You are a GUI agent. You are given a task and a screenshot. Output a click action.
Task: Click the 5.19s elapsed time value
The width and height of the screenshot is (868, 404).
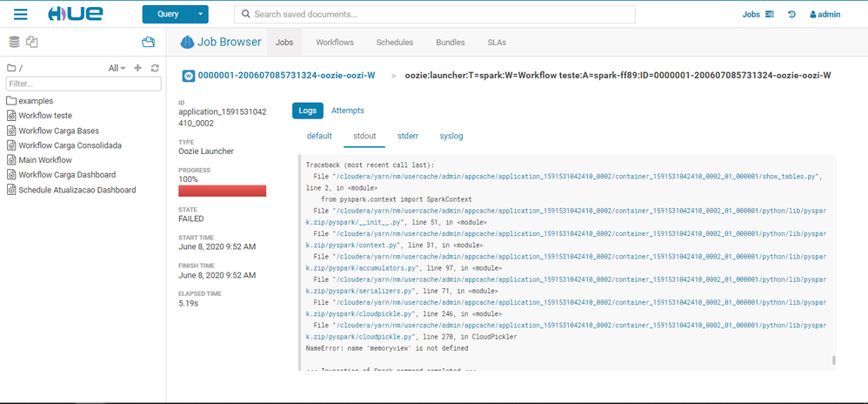point(190,303)
